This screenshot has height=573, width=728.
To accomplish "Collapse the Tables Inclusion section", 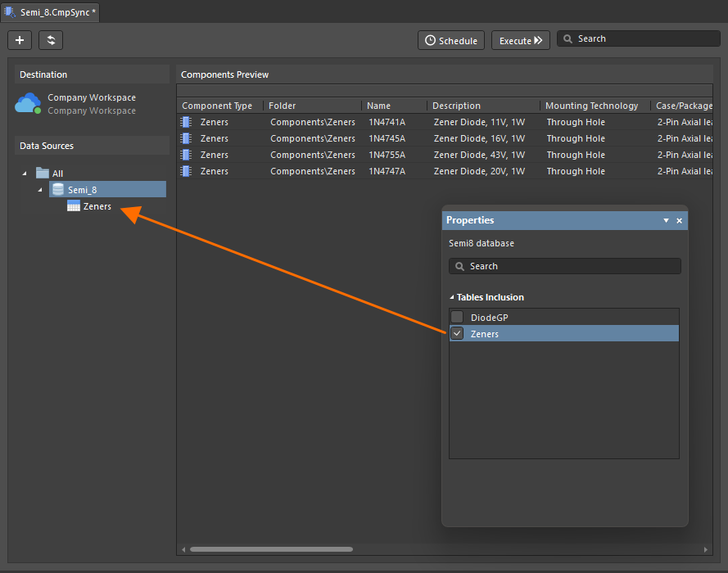I will 451,297.
